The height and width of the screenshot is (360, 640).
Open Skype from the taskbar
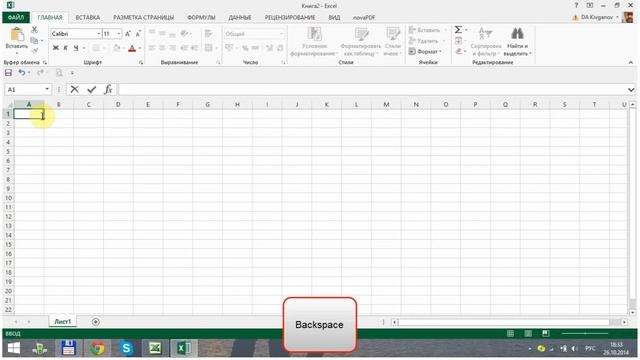click(x=126, y=348)
